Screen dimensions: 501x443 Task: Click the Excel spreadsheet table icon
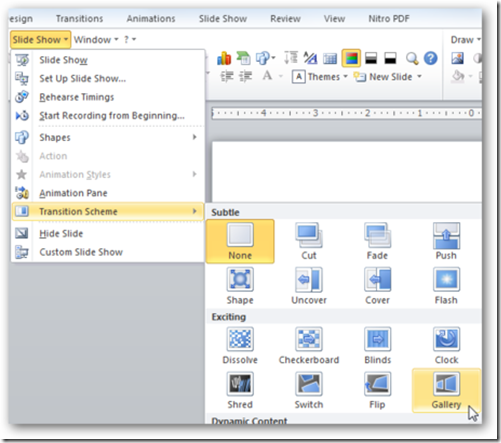[243, 58]
